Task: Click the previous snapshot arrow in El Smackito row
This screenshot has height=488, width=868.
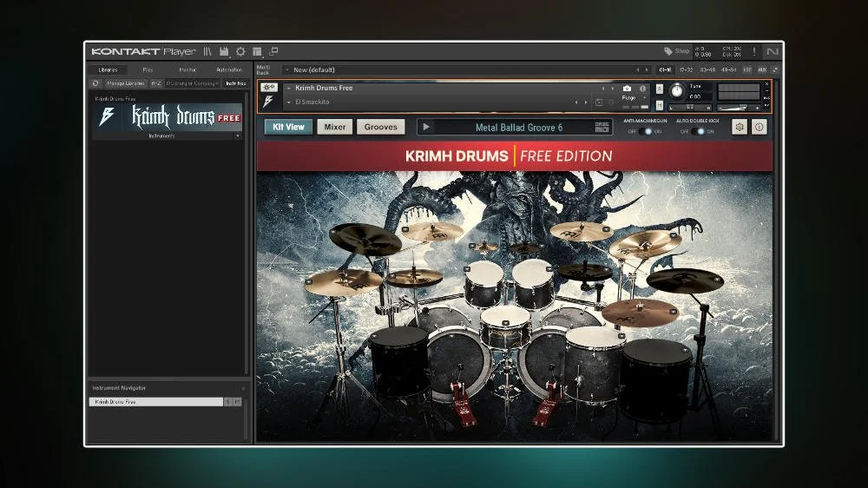Action: tap(576, 102)
